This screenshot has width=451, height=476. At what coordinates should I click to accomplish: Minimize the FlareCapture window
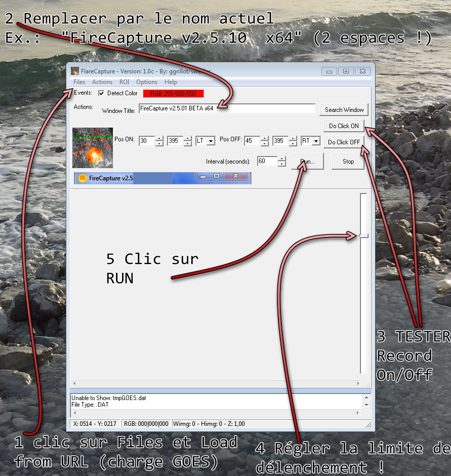330,71
